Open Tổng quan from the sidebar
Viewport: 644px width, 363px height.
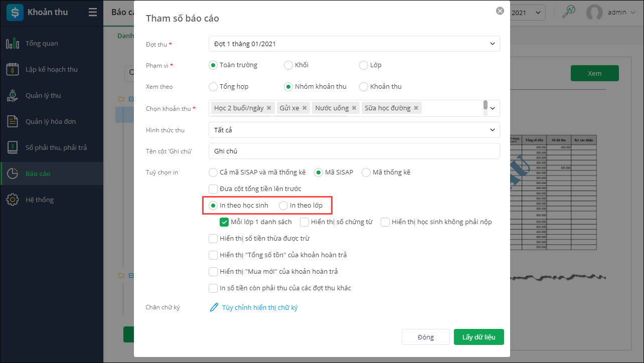[x=42, y=44]
